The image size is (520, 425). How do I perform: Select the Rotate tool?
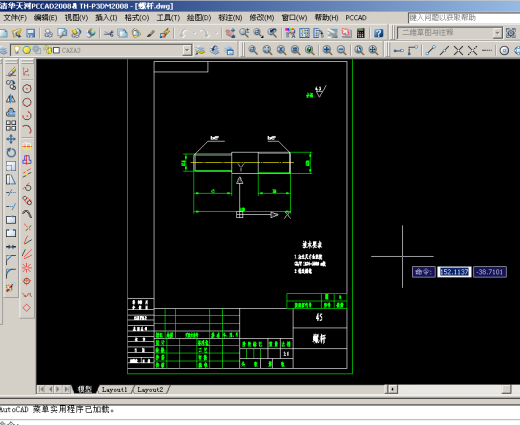click(x=11, y=152)
